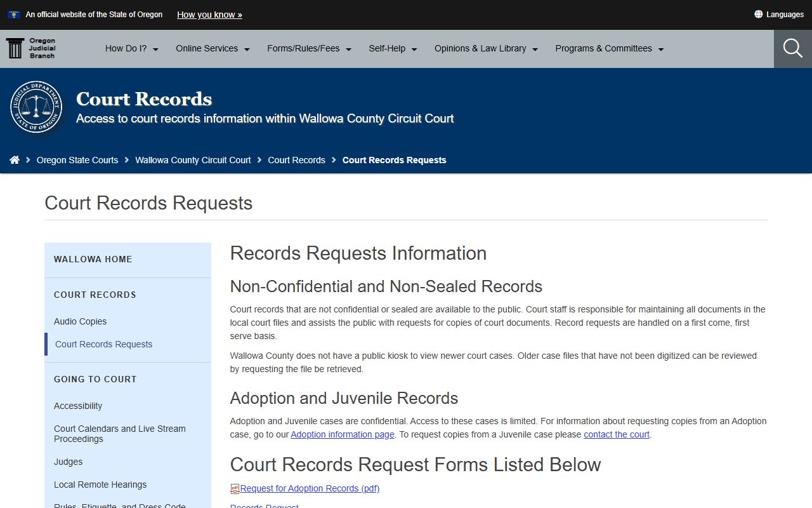Go to Oregon State Courts breadcrumb

click(x=77, y=160)
